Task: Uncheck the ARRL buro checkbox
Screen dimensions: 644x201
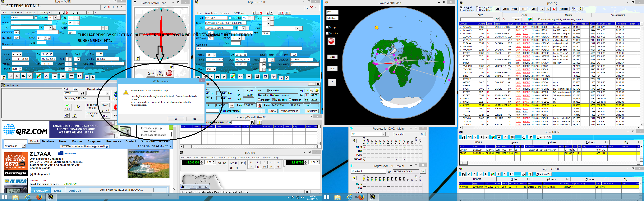Action: click(273, 100)
